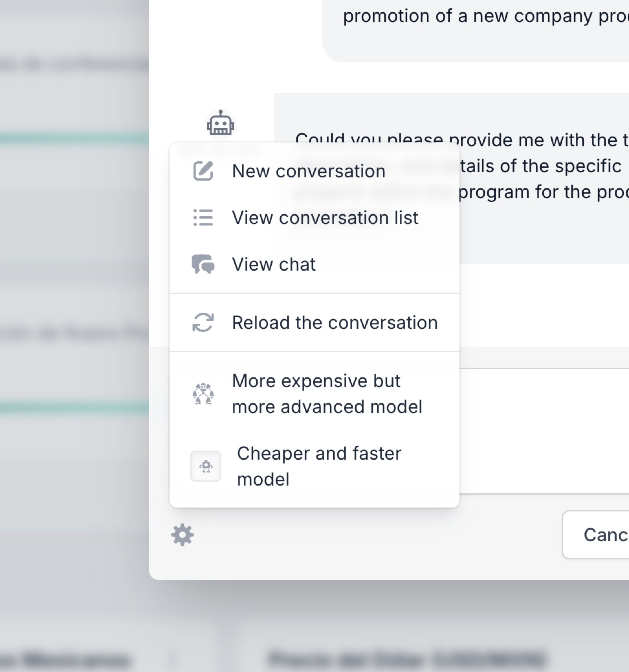Screen dimensions: 629x672
Task: Select Reload the conversation menu entry
Action: tap(333, 322)
